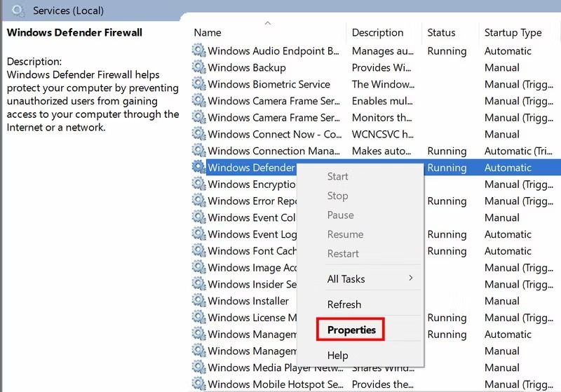Select Help in the context menu
Viewport: 561px width, 392px height.
337,356
